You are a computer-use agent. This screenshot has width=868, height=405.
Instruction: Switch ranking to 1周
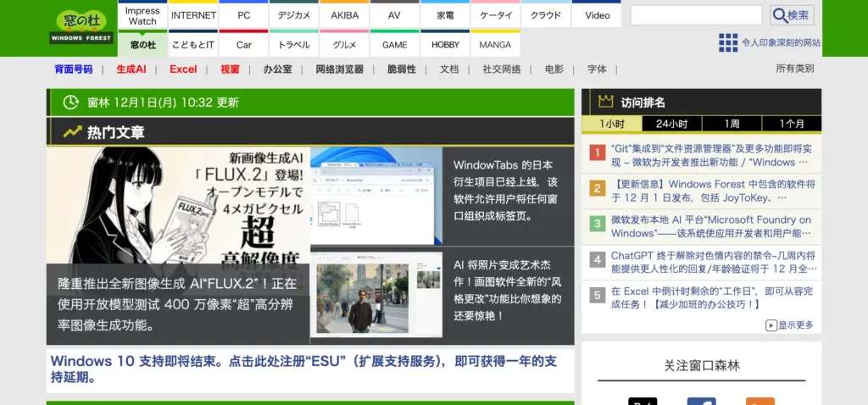point(732,124)
